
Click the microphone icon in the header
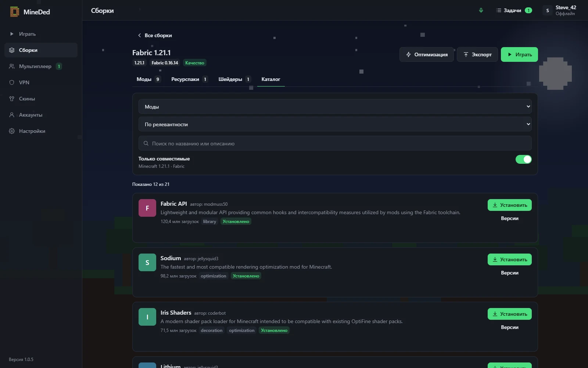pos(481,10)
